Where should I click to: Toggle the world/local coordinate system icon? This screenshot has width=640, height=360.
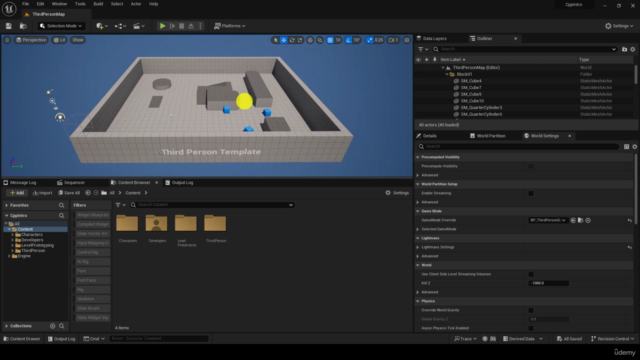point(310,40)
